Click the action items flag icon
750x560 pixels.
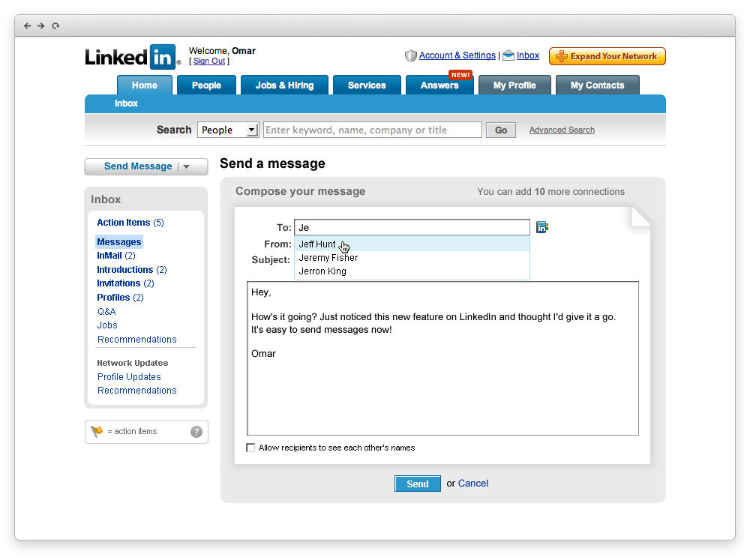point(97,431)
